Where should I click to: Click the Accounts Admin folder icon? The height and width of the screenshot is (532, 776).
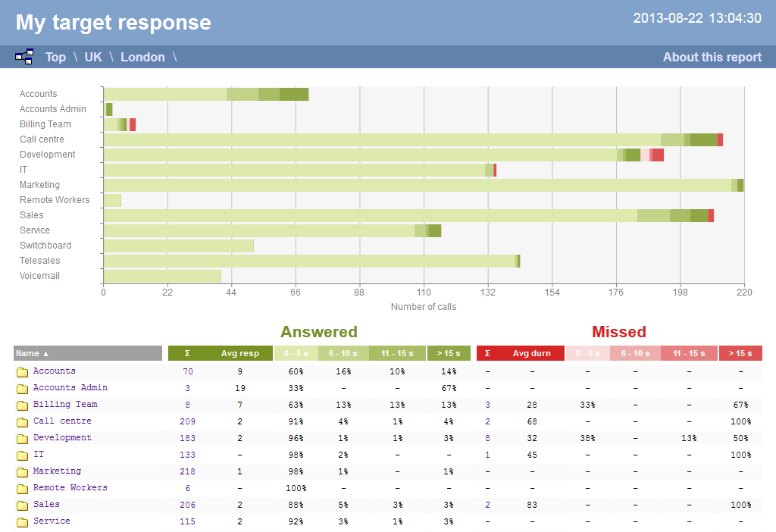(x=22, y=387)
